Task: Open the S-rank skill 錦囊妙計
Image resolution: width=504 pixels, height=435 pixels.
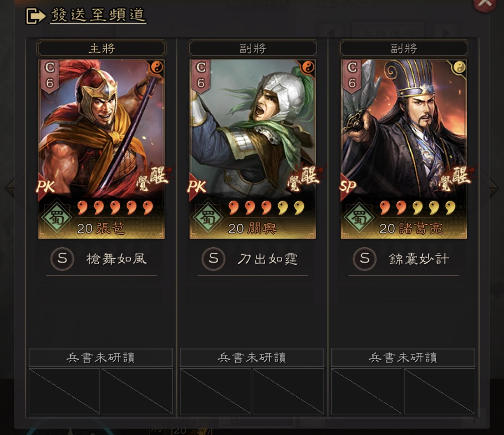Action: pos(403,259)
